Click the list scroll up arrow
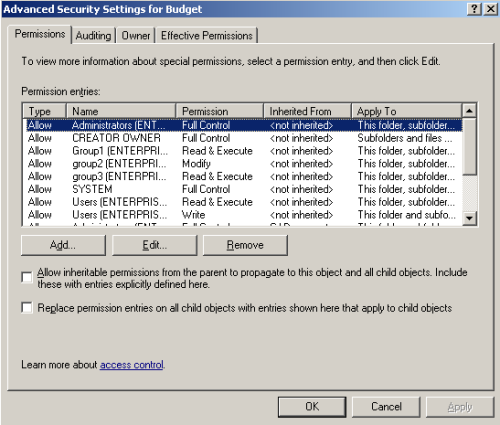Screen dimensions: 500x425 pos(469,110)
